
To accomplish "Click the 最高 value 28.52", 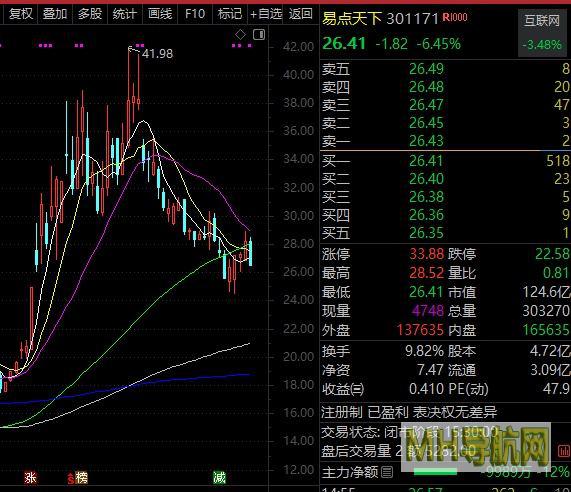I will point(426,272).
